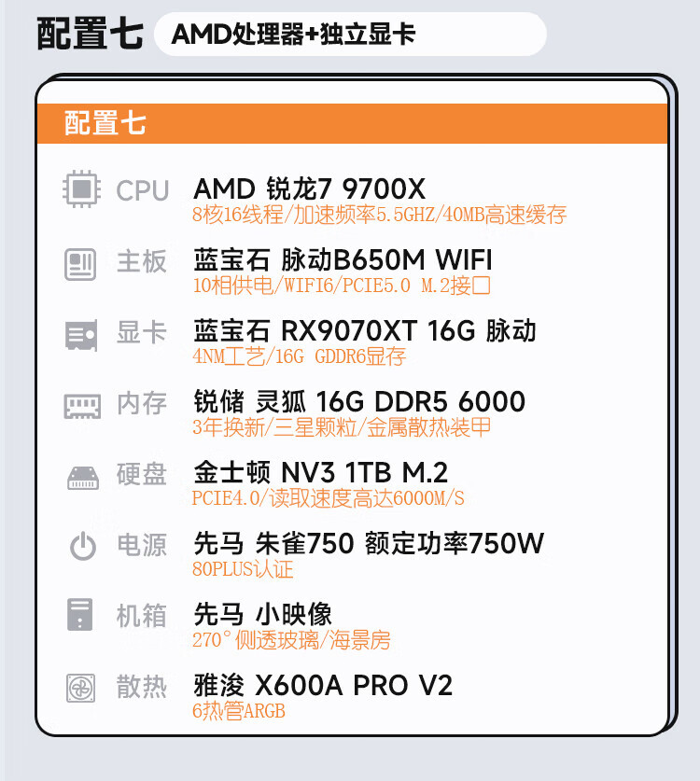Click 金士顿 NV3 1TB M.2 text
This screenshot has height=781, width=700.
[x=320, y=472]
